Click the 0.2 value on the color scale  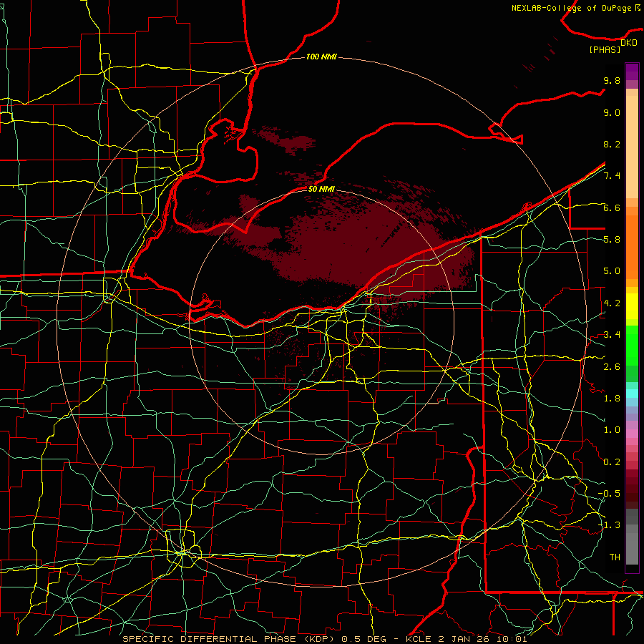pos(612,462)
